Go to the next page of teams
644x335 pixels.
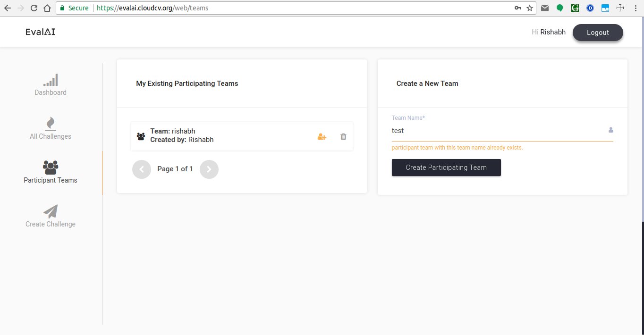pos(209,169)
